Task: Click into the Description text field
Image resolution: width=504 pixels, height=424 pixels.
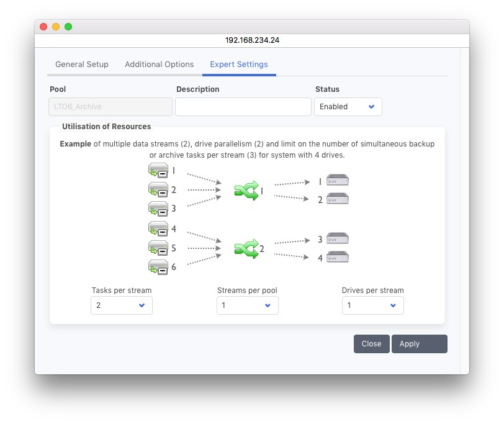Action: click(x=243, y=107)
